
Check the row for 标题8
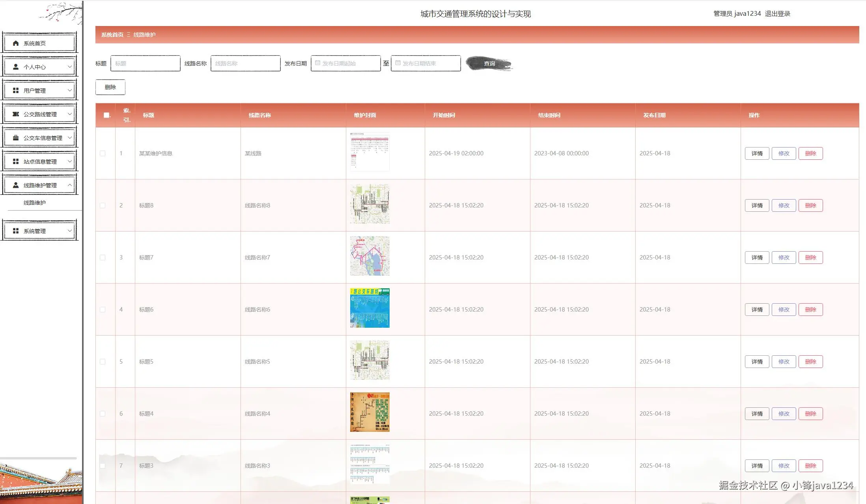103,205
